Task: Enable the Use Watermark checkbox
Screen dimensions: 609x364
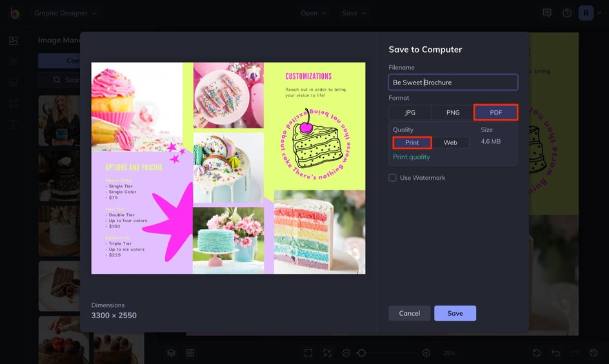Action: click(x=393, y=178)
